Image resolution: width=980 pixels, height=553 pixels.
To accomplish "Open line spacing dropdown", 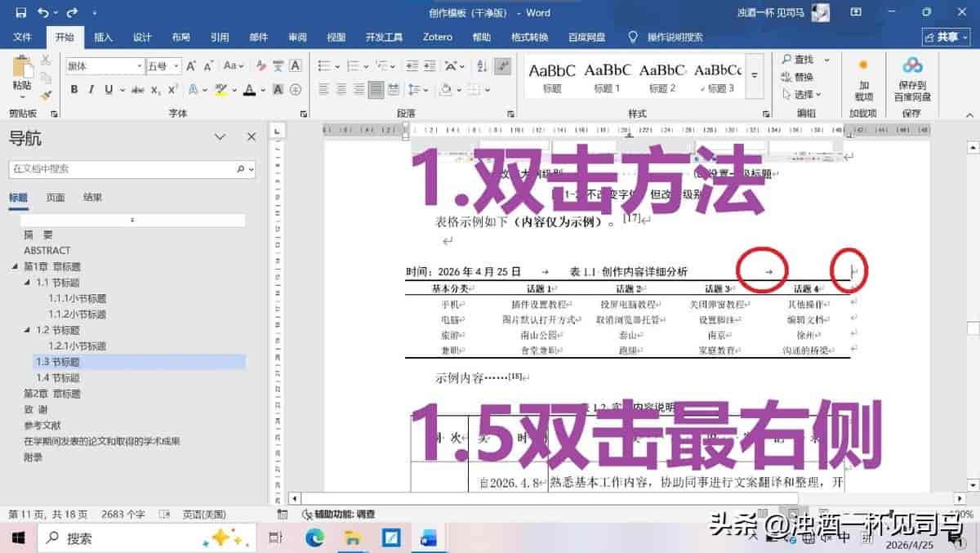I will [416, 90].
